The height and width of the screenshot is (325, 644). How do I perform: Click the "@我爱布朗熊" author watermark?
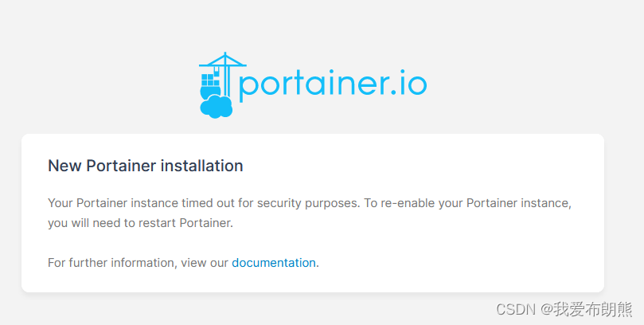point(586,309)
